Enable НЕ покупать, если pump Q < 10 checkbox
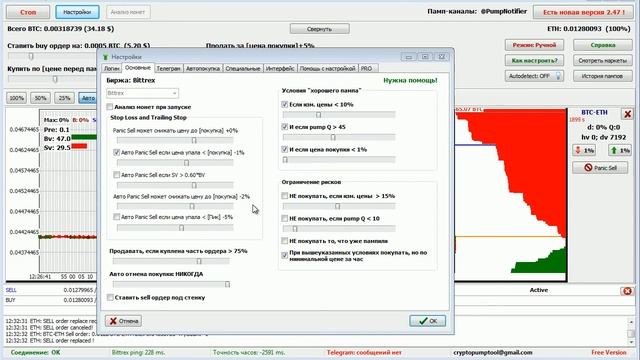The height and width of the screenshot is (360, 640). click(x=285, y=218)
